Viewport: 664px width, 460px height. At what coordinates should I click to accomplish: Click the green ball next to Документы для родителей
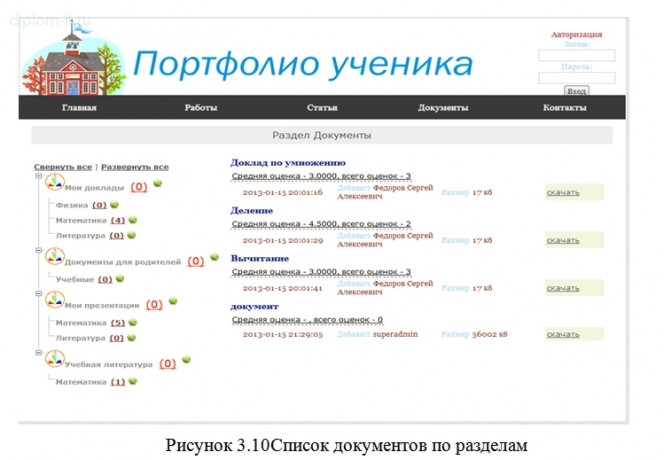(x=214, y=257)
